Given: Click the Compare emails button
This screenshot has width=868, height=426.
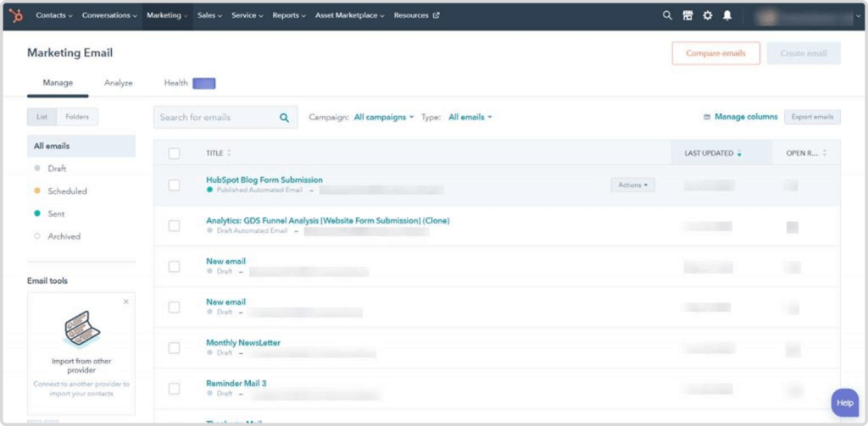Looking at the screenshot, I should click(x=715, y=53).
